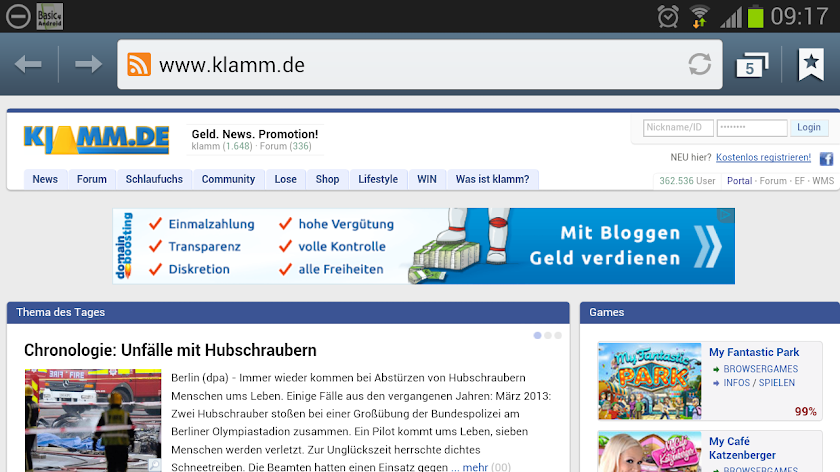
Task: Click INFOS link under My Fantastic Park
Action: tap(737, 383)
